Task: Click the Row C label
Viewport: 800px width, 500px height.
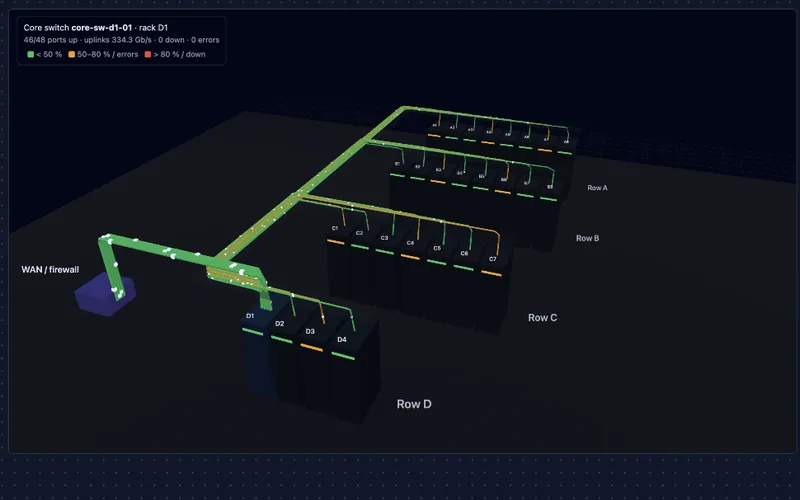Action: click(542, 317)
